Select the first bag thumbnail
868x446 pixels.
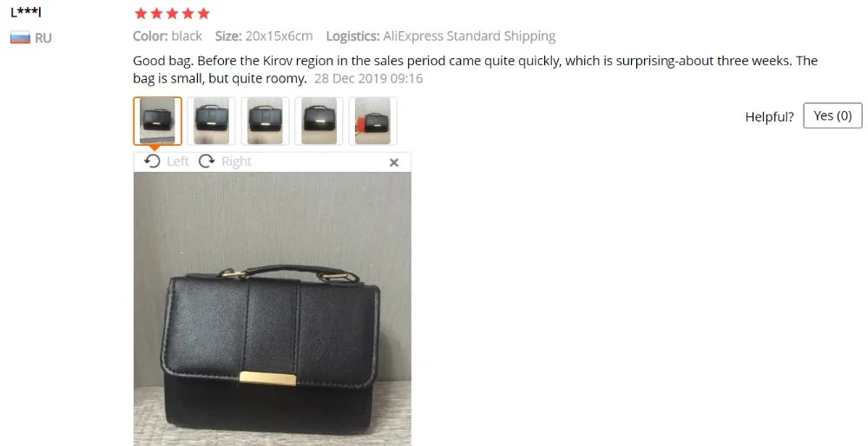pyautogui.click(x=157, y=121)
